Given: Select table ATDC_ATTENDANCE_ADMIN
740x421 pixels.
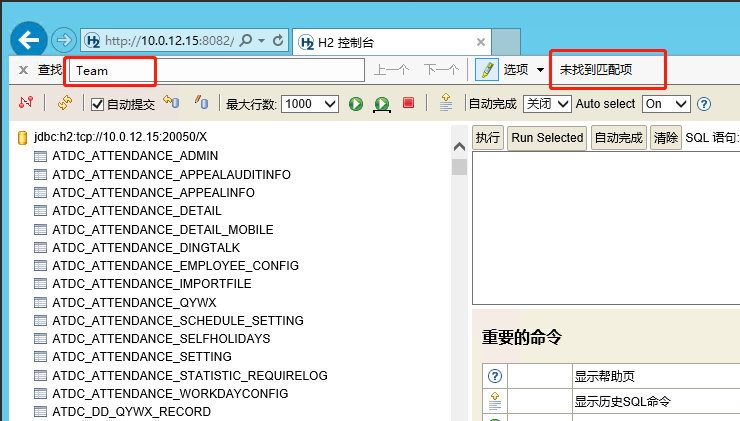Looking at the screenshot, I should click(x=135, y=156).
